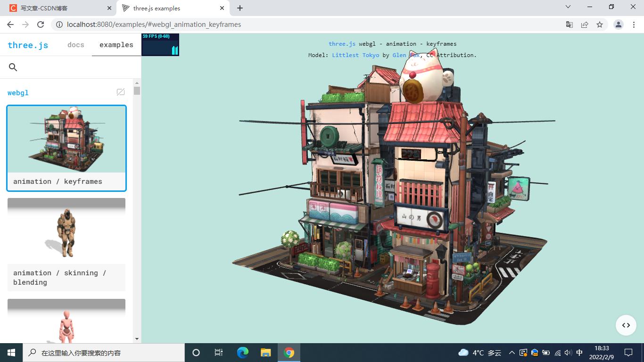Click the sidebar scrollbar thumb

pos(137,90)
